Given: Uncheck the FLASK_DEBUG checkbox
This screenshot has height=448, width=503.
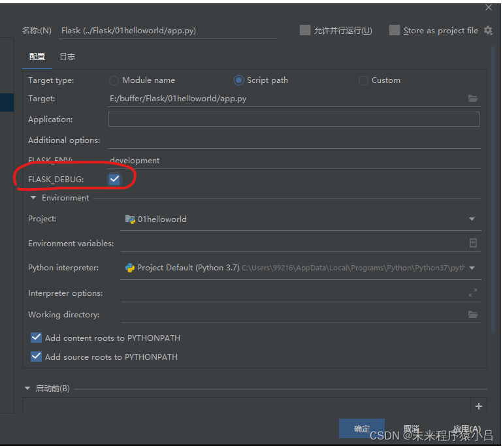Looking at the screenshot, I should pos(114,179).
